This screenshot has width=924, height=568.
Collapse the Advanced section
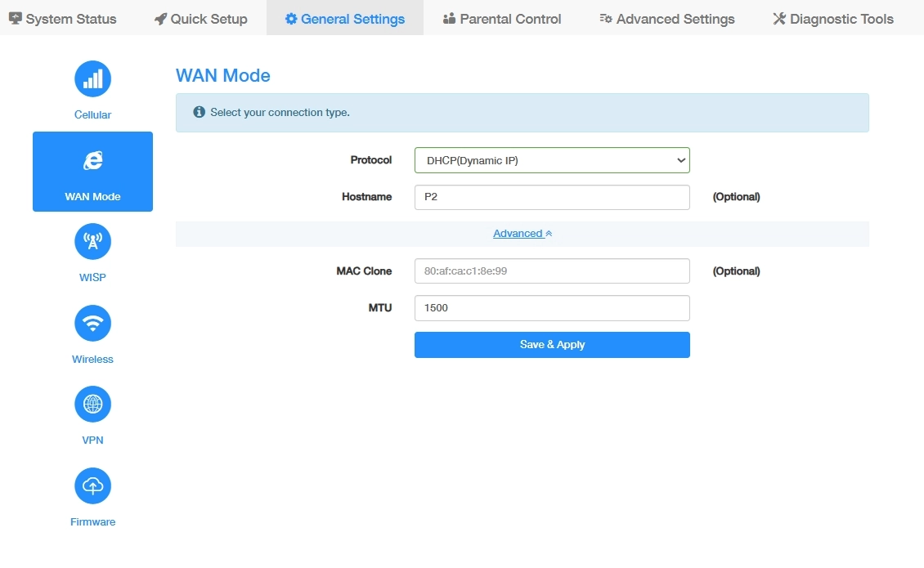click(523, 234)
